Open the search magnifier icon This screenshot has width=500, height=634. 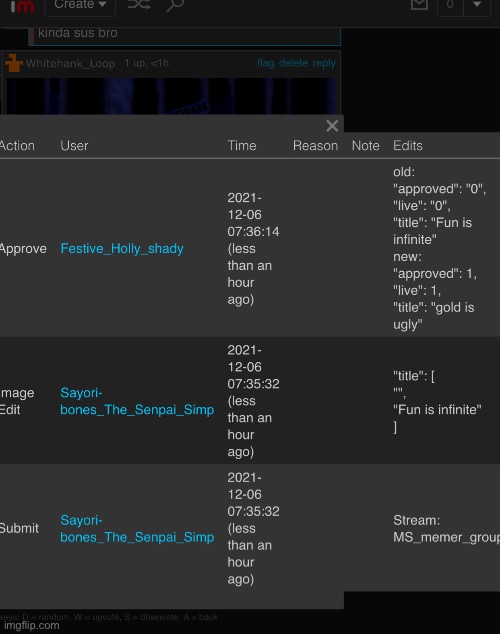pos(175,5)
